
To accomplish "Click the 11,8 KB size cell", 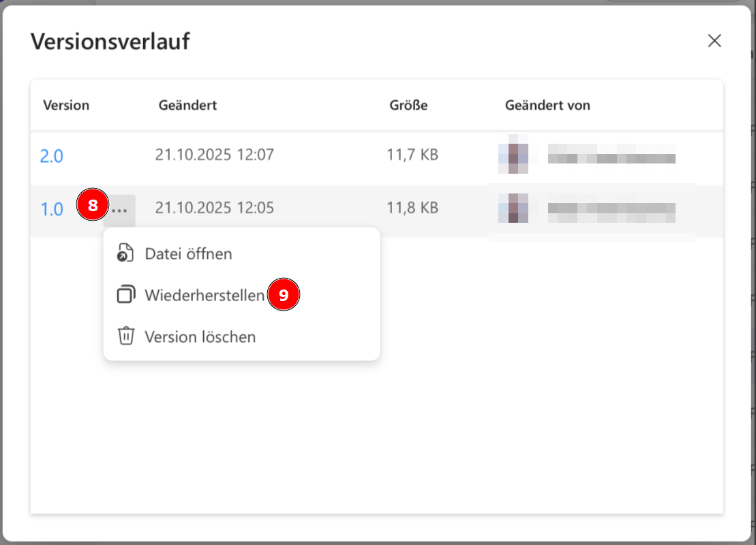I will pos(412,208).
